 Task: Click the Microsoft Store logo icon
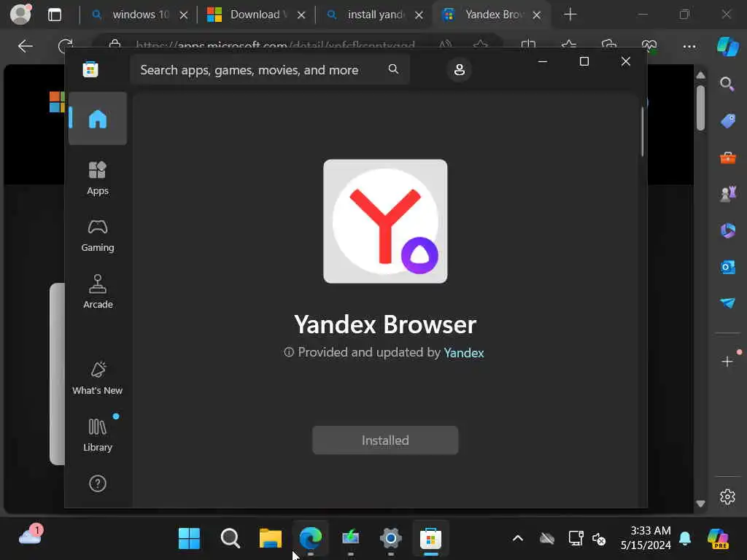pos(90,69)
